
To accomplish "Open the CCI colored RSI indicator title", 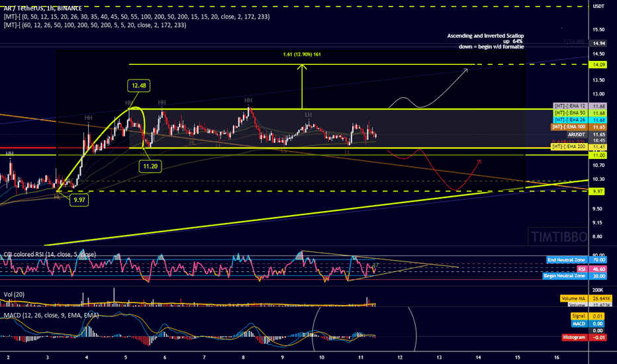I will (x=50, y=254).
